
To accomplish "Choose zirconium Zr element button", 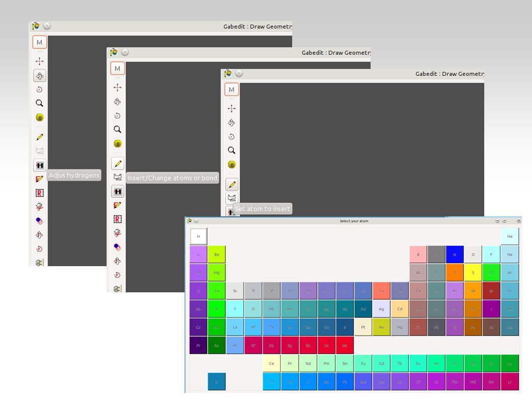I will point(253,309).
